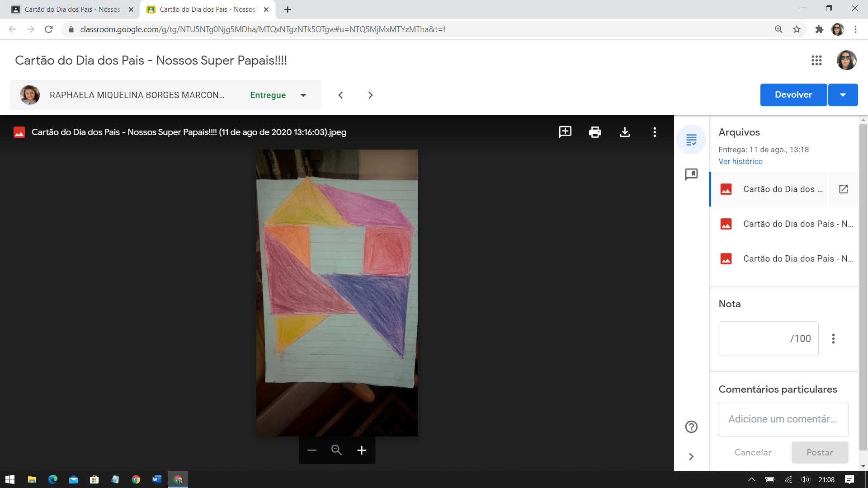Go to previous student submission

tap(341, 95)
